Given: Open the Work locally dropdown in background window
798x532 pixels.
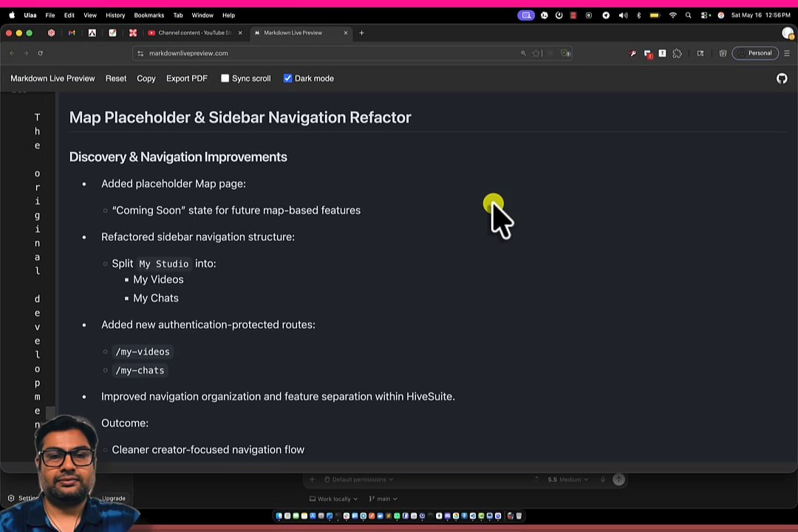Looking at the screenshot, I should (334, 499).
